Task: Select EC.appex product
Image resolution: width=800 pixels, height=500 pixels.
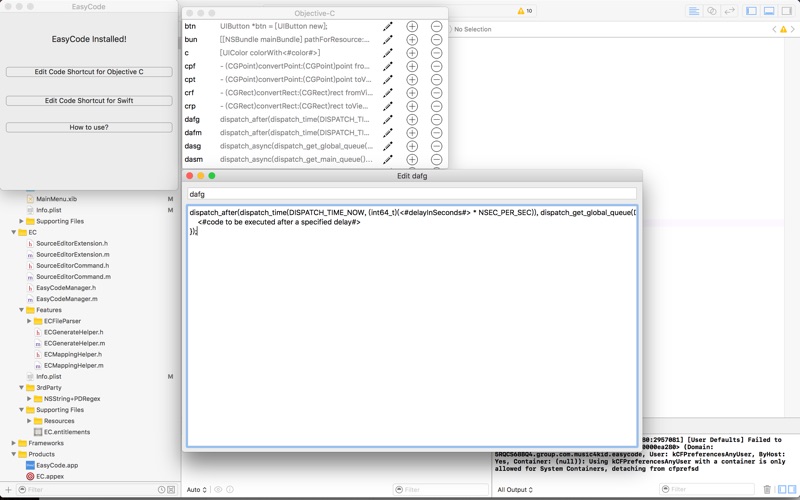Action: pos(49,477)
